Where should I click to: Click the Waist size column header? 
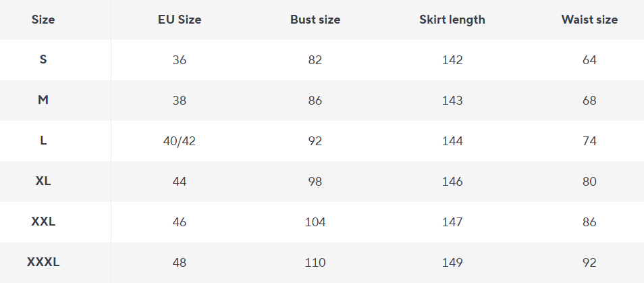coord(589,20)
